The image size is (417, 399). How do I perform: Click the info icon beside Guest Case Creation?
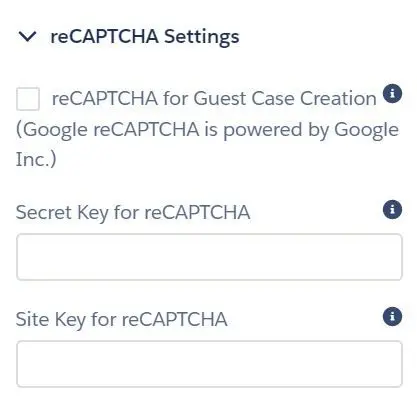tap(392, 94)
